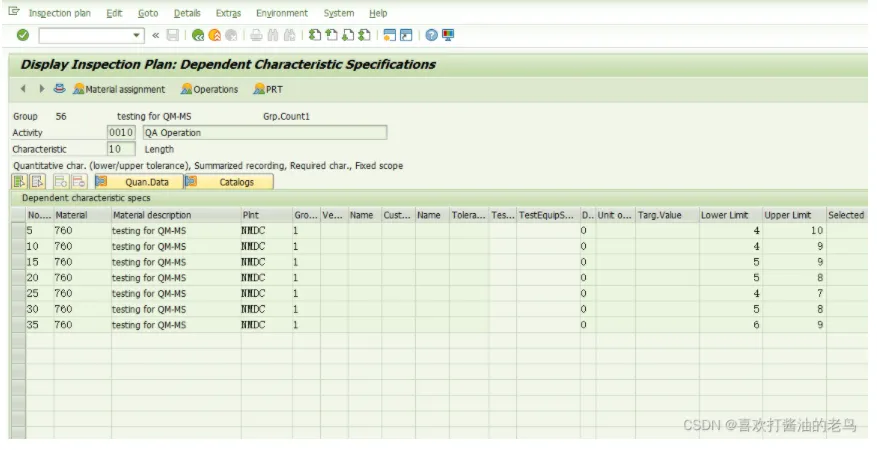Open the Edit menu
Screen dimensions: 877x450
[x=114, y=13]
